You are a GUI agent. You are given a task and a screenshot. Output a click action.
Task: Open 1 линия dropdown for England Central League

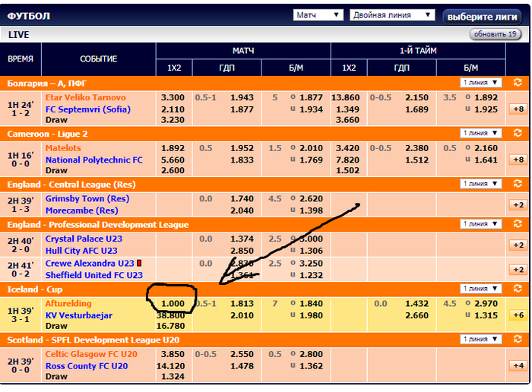[480, 183]
